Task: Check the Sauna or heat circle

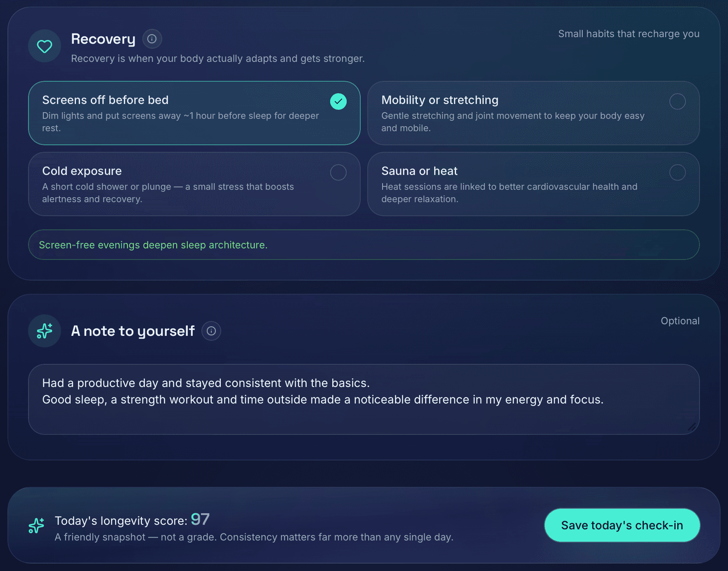Action: pos(678,172)
